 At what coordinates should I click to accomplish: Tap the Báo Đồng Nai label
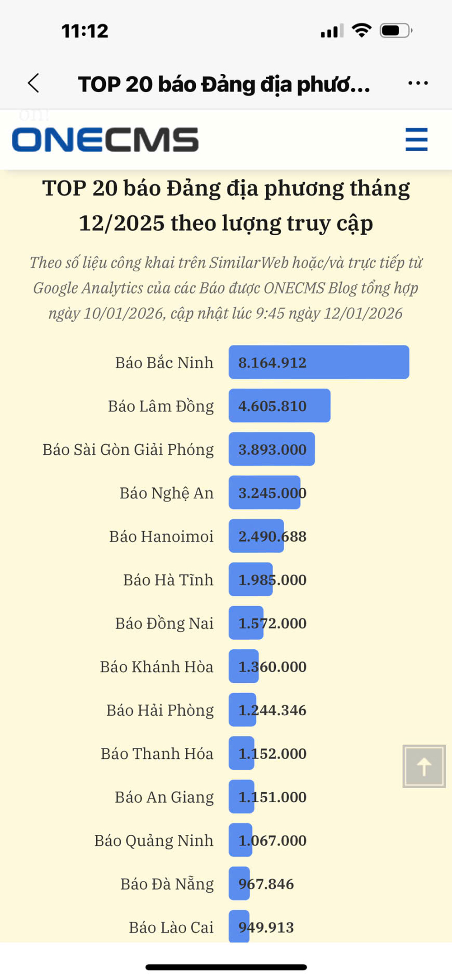point(165,623)
